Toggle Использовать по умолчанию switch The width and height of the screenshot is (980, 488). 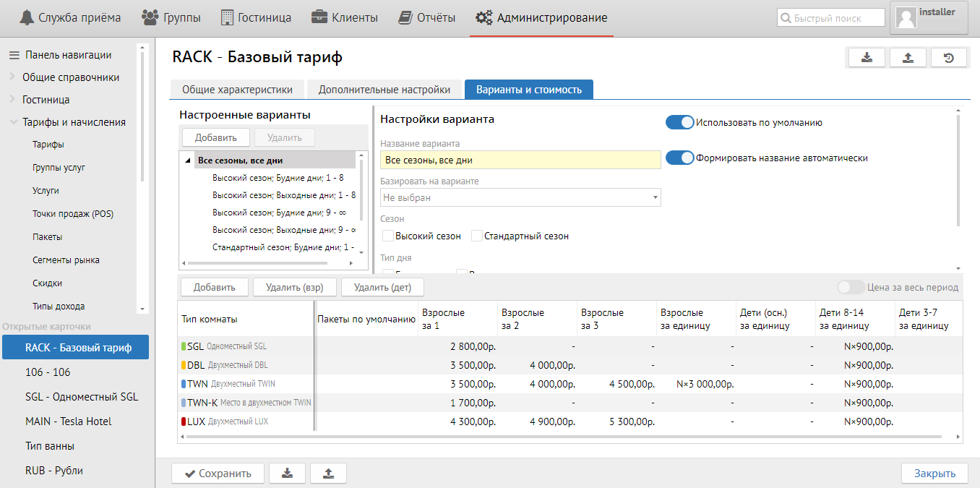coord(679,123)
